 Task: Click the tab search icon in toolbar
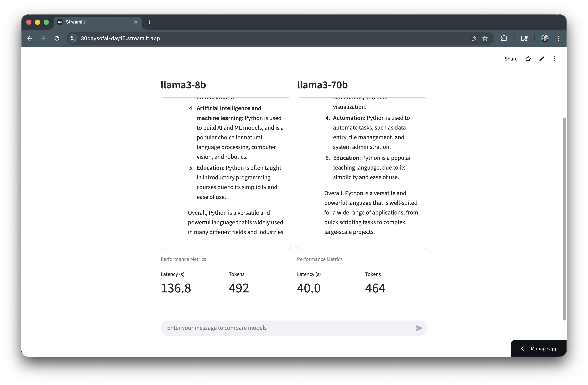pos(524,38)
